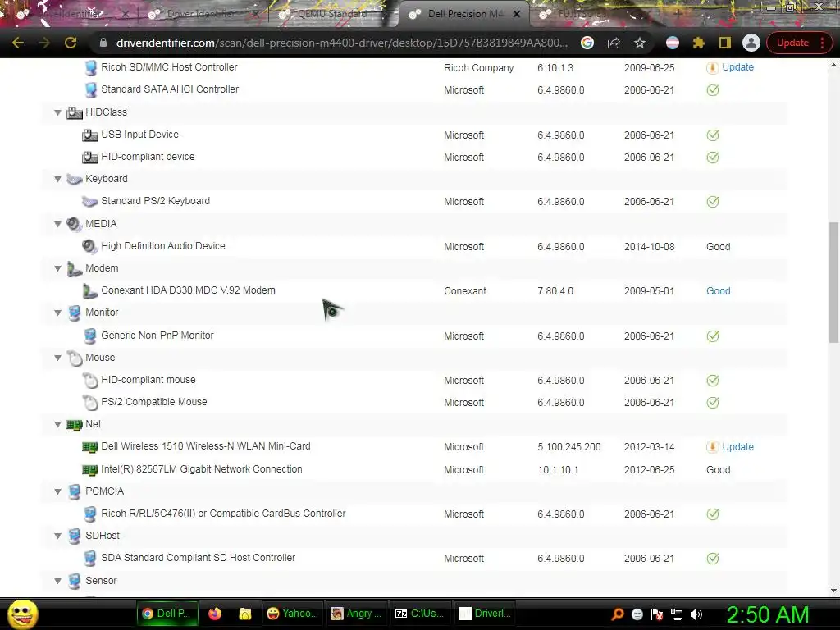Click the Intel 82567LM network card icon
The height and width of the screenshot is (630, 840).
click(x=90, y=470)
